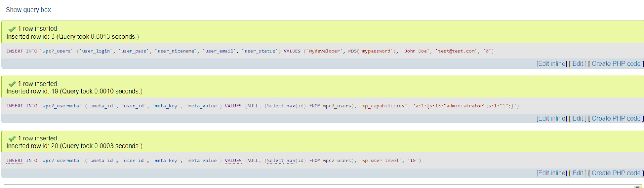Click the `wpc7_users` table name after INSERT INTO
Viewport: 644px width, 188px height.
point(57,51)
